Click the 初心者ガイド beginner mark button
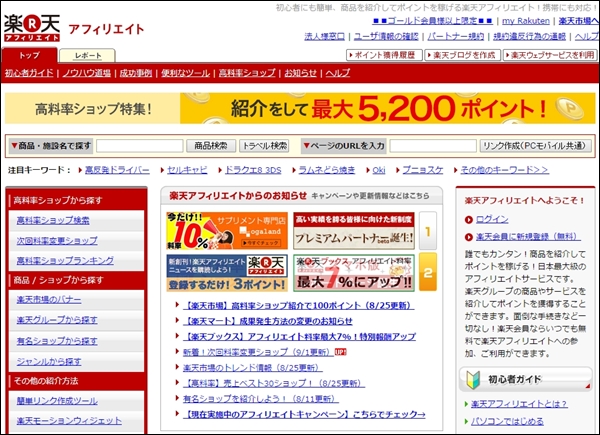This screenshot has height=435, width=600. [x=525, y=380]
